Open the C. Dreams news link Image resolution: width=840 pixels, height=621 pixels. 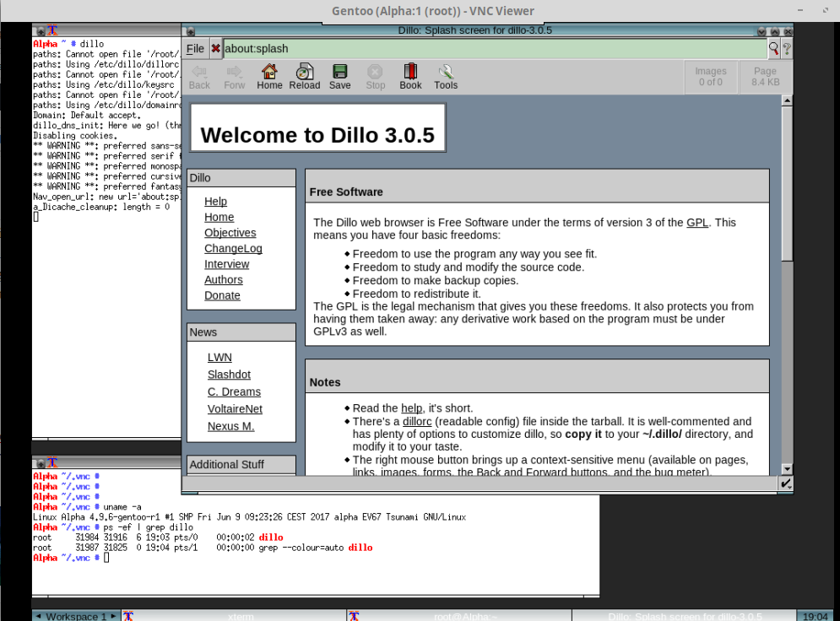point(234,391)
